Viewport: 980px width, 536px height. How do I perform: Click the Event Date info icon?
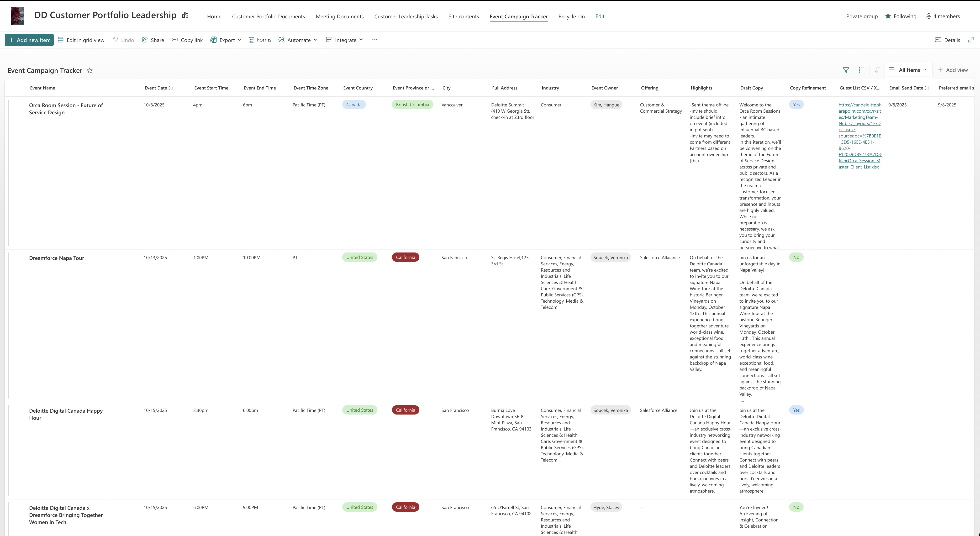(x=171, y=88)
